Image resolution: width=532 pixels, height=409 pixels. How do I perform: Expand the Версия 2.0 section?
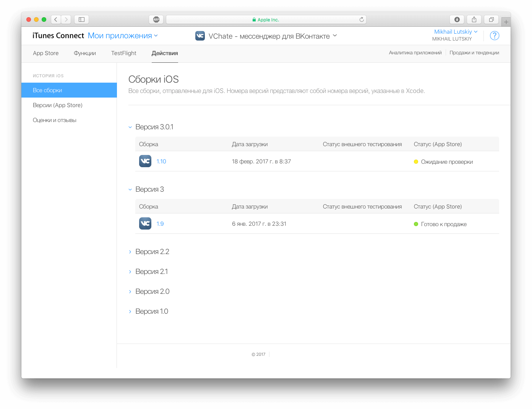[x=130, y=292]
